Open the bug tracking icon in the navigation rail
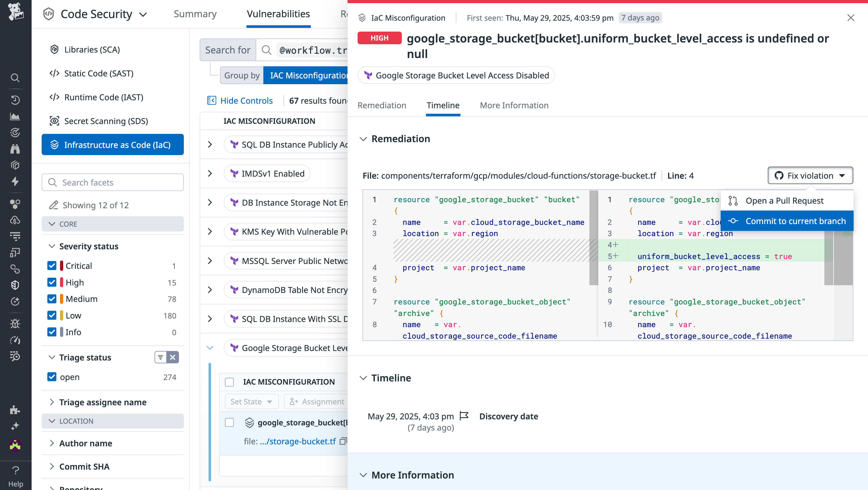Screen dimensions: 868x490 [15, 323]
